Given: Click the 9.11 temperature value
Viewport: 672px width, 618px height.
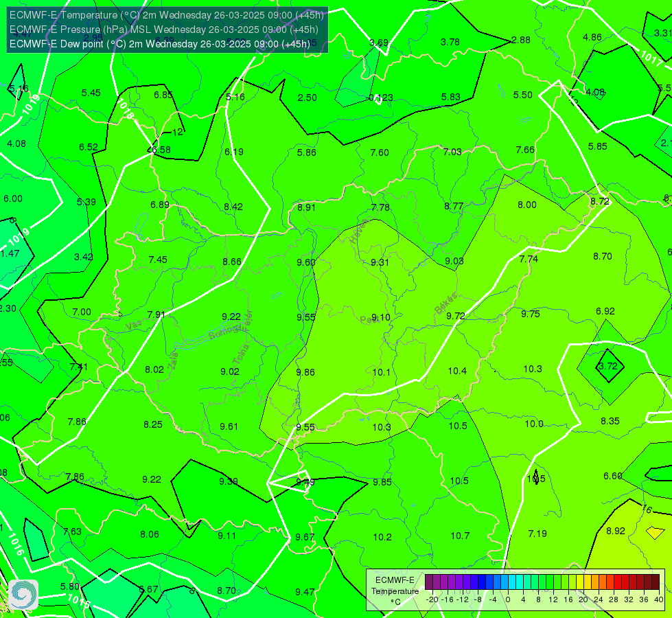Looking at the screenshot, I should 227,536.
